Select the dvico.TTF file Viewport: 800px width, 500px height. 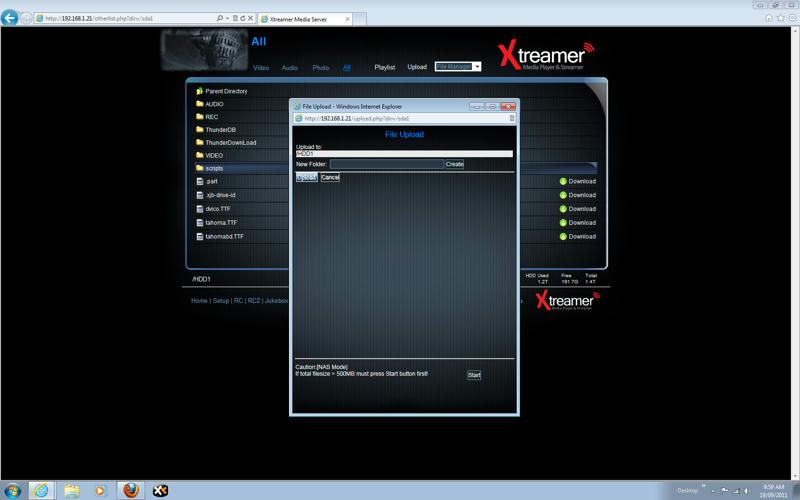pos(218,209)
